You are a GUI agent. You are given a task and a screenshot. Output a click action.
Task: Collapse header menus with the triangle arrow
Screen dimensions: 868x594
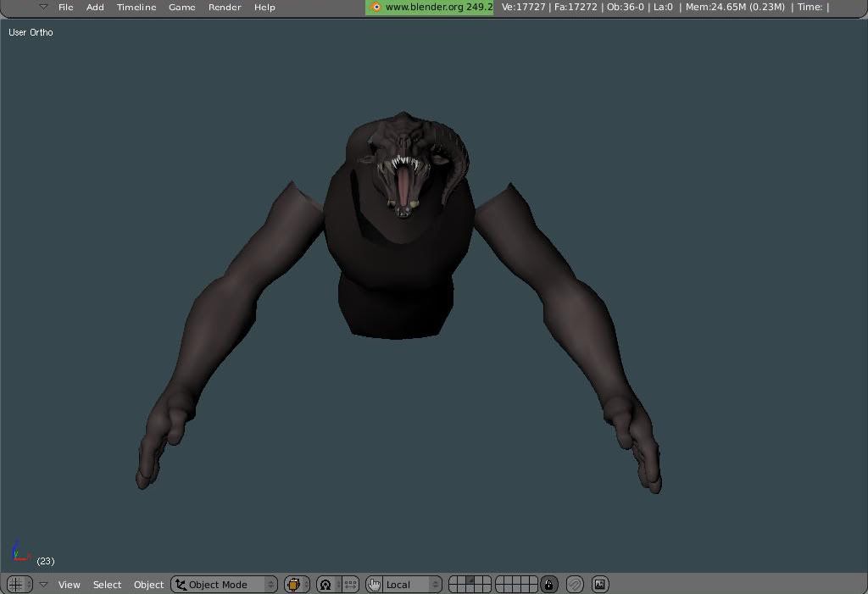(x=43, y=585)
